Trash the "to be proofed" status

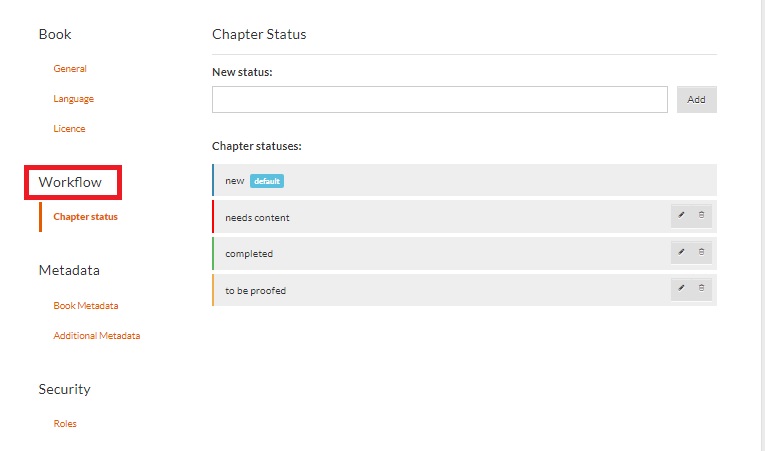coord(701,289)
